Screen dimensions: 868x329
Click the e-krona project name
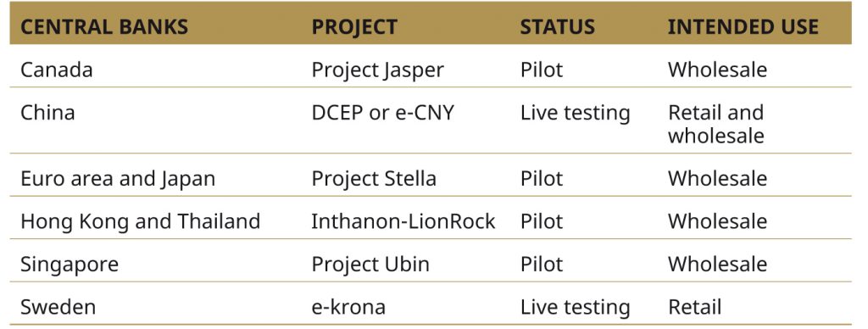click(348, 307)
